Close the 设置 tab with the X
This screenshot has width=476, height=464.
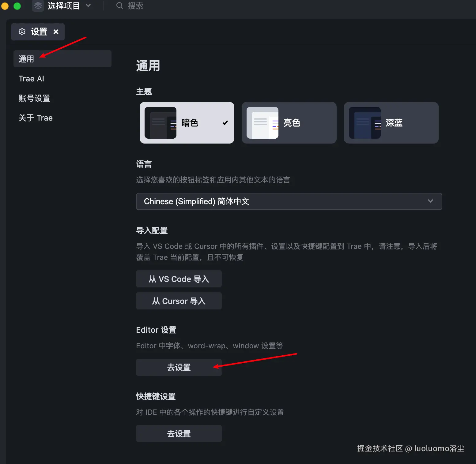point(56,32)
